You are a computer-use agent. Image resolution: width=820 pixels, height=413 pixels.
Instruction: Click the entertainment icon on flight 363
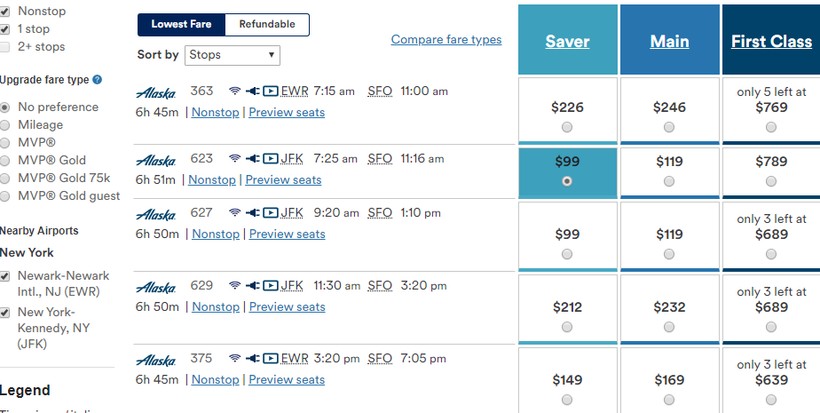coord(270,91)
